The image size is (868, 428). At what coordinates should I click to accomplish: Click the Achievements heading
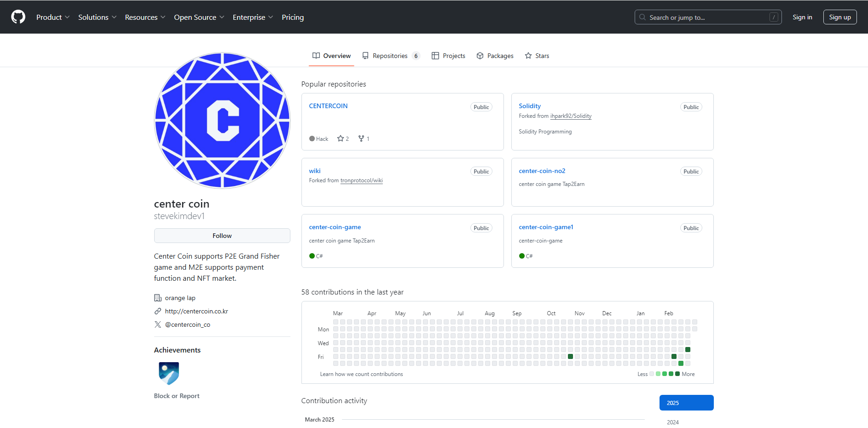click(177, 350)
